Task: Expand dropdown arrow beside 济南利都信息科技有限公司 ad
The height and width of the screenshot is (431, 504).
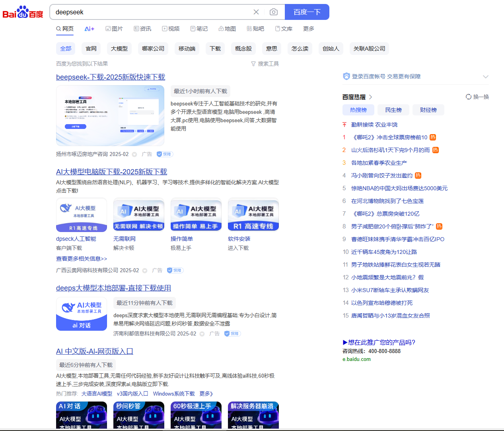Action: (x=202, y=334)
